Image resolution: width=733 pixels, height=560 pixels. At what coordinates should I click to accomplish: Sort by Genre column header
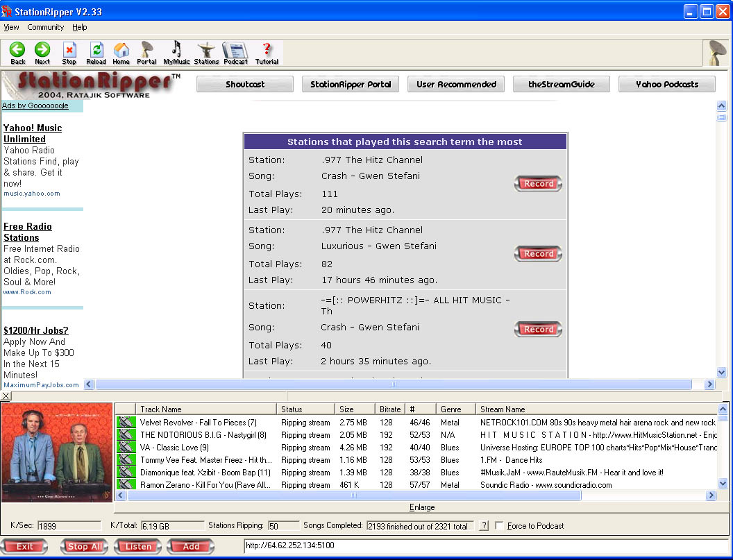point(456,409)
